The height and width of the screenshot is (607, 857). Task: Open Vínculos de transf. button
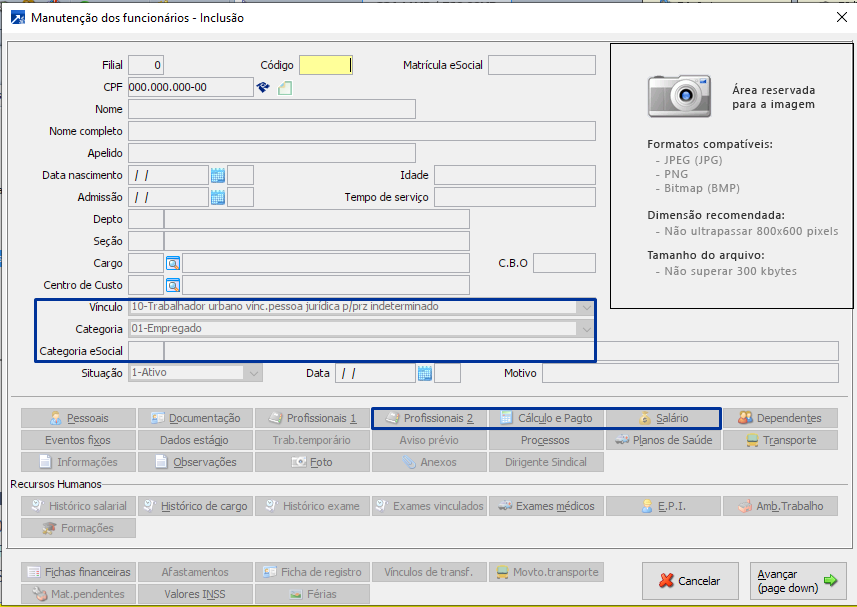pos(429,572)
